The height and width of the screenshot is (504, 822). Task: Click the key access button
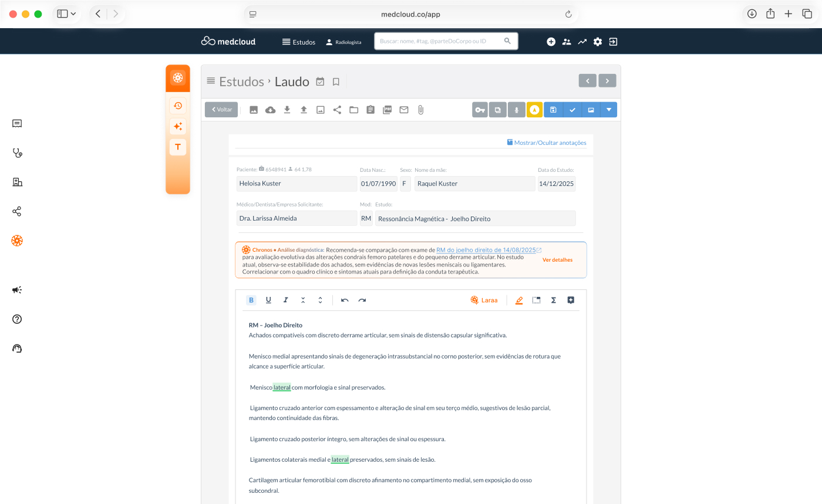tap(480, 110)
